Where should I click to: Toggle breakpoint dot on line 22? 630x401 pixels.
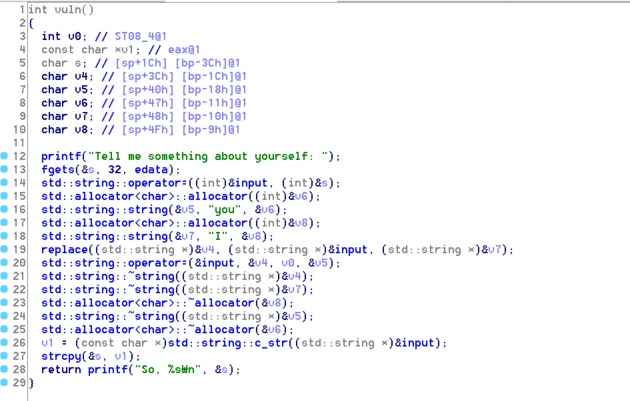pos(4,289)
